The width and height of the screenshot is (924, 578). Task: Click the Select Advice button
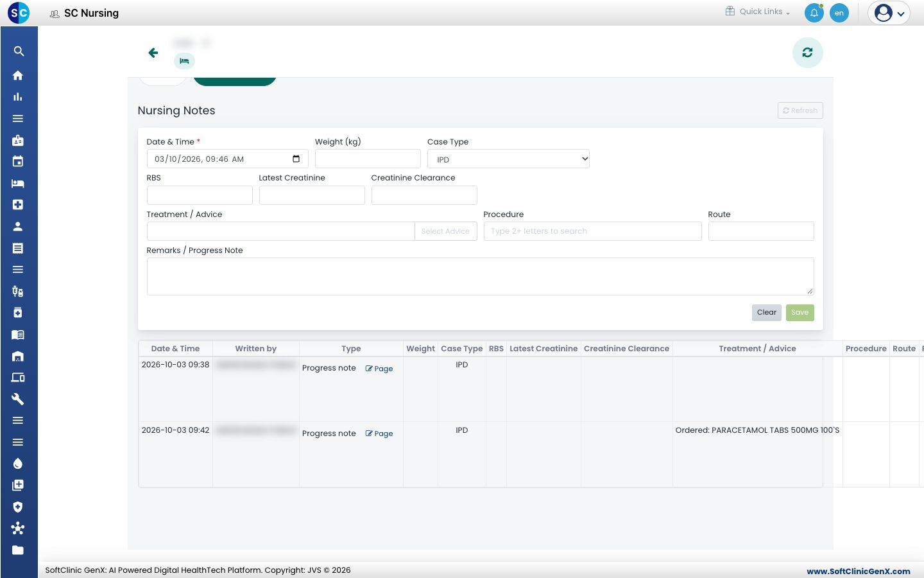tap(445, 231)
